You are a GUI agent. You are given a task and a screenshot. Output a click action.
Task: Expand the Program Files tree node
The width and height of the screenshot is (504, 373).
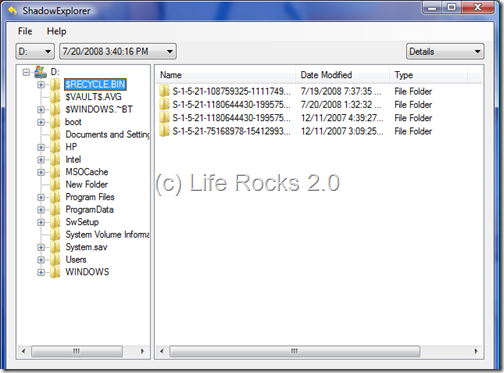41,197
